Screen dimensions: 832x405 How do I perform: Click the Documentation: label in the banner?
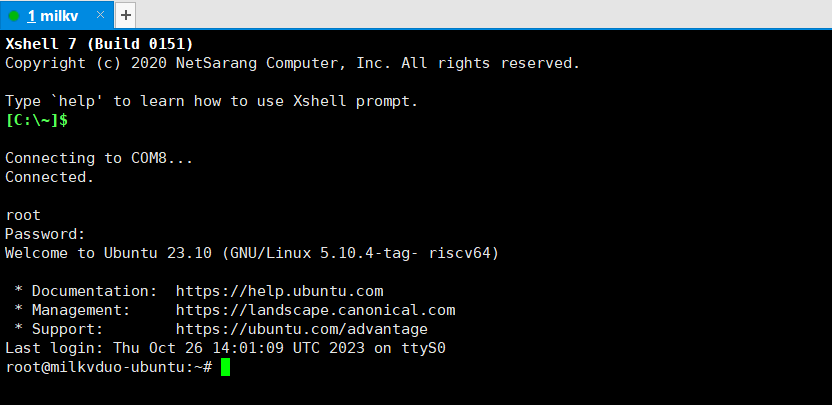94,291
